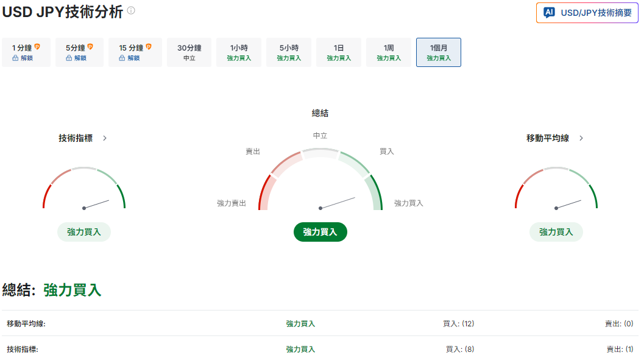
Task: Switch to the 30分鐘 timeframe tab
Action: (x=189, y=52)
